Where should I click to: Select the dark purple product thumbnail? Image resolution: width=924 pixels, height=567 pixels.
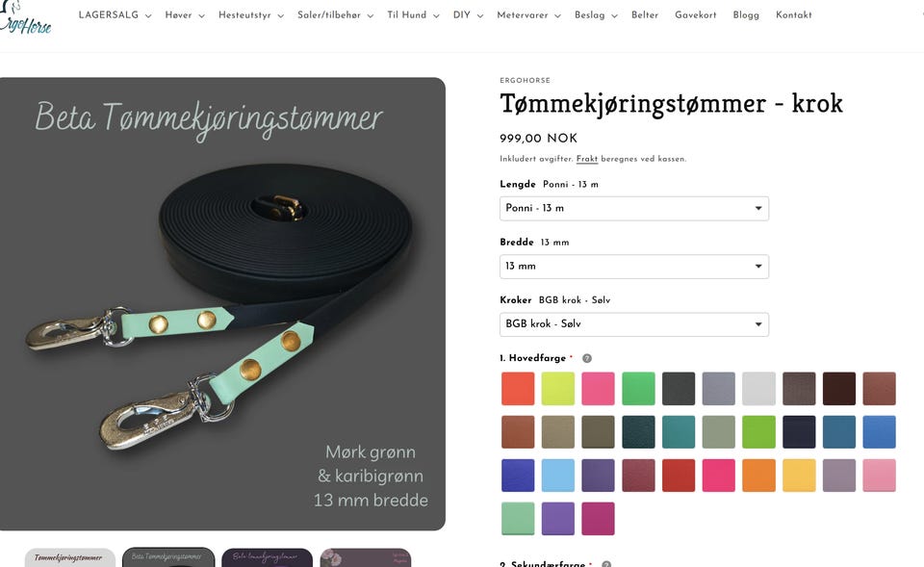(267, 557)
